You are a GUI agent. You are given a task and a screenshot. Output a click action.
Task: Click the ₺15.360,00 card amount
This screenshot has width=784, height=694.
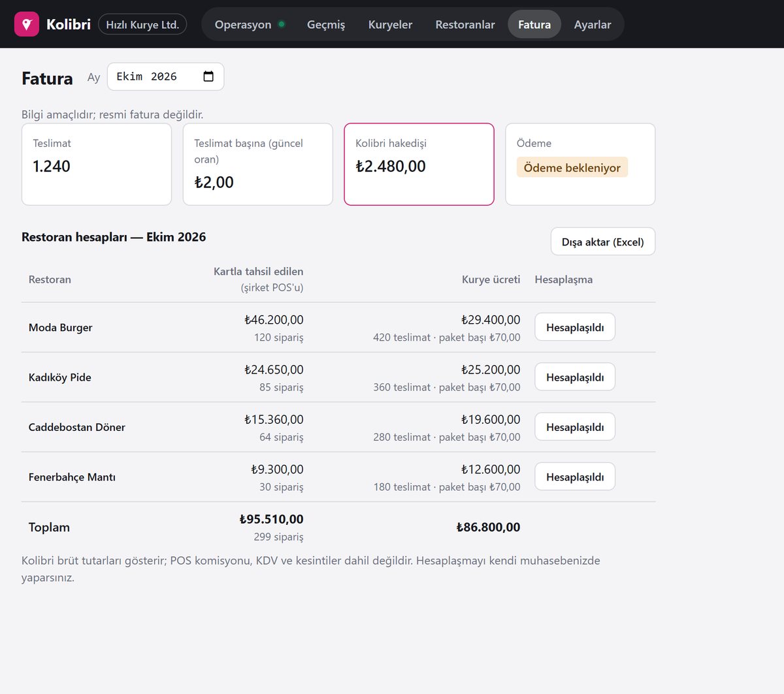click(x=274, y=420)
